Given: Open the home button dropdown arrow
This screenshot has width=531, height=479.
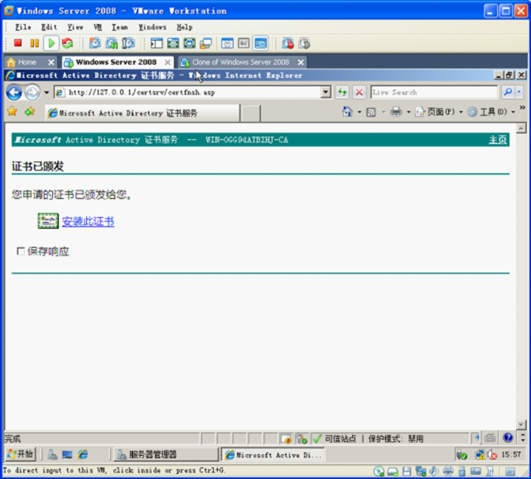Looking at the screenshot, I should (359, 112).
